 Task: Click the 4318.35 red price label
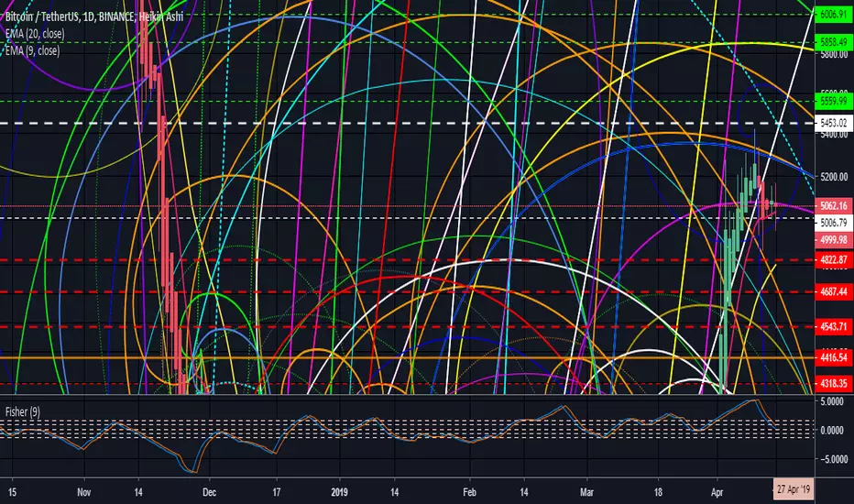tap(833, 384)
